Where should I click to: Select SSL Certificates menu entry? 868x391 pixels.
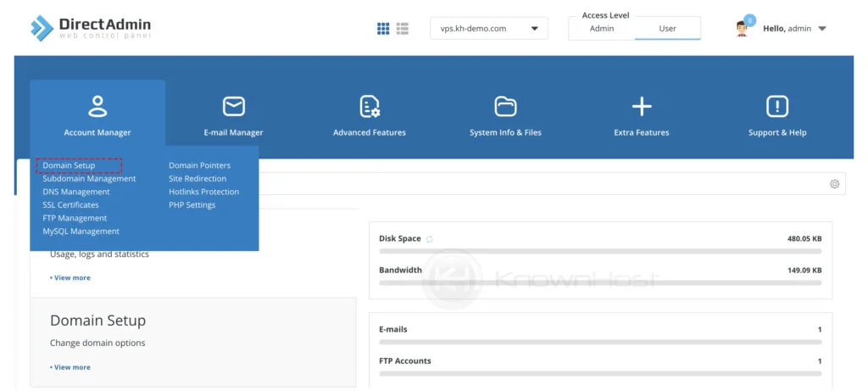(x=71, y=205)
